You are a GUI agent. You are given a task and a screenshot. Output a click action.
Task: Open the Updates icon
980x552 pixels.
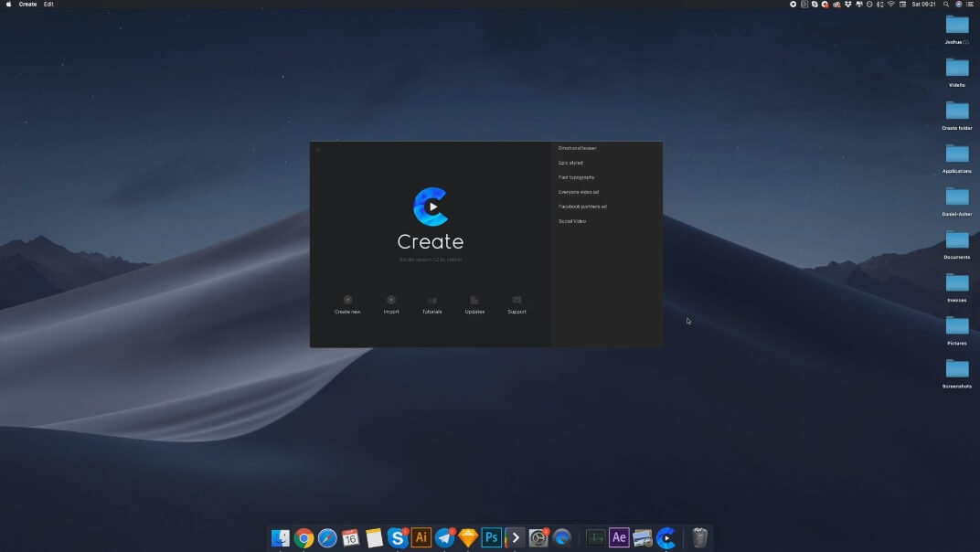tap(474, 300)
